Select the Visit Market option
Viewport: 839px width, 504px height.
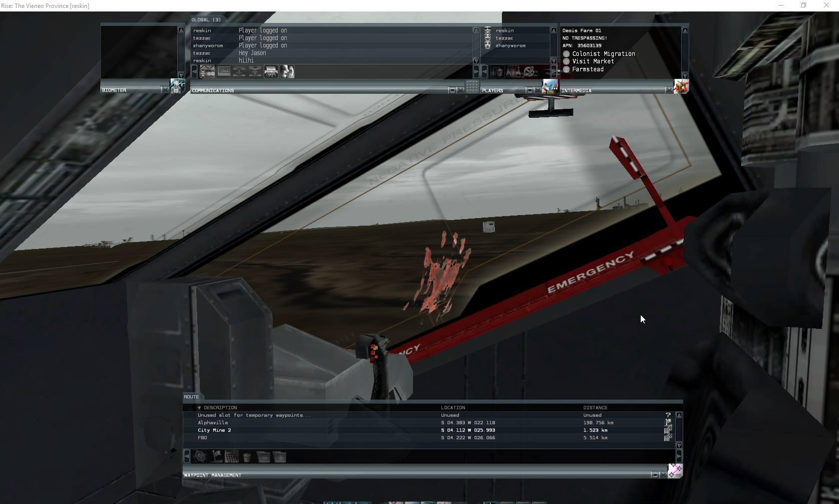click(x=566, y=61)
